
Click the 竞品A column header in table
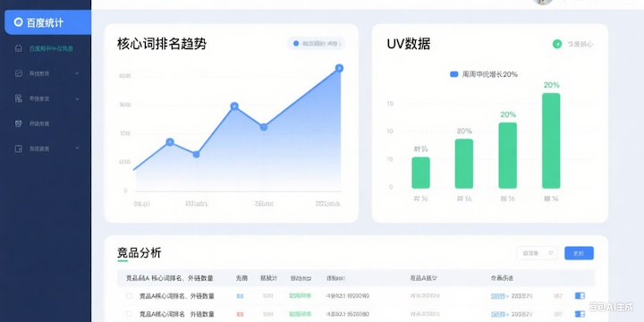[423, 278]
